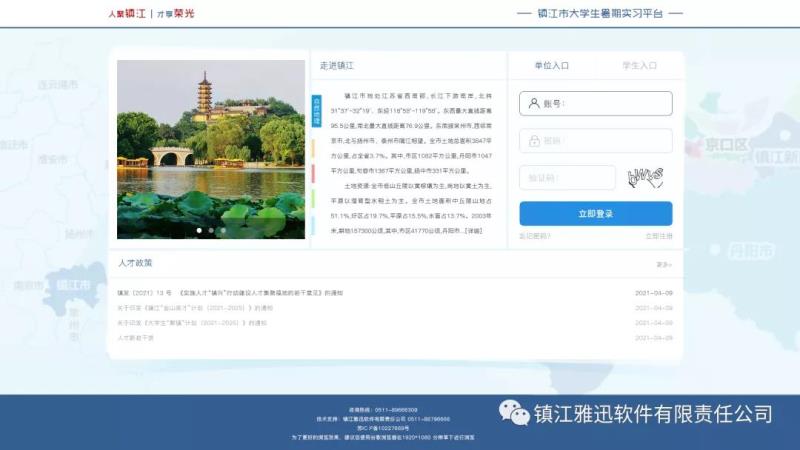Select the first carousel indicator dot
800x450 pixels.
click(x=198, y=230)
